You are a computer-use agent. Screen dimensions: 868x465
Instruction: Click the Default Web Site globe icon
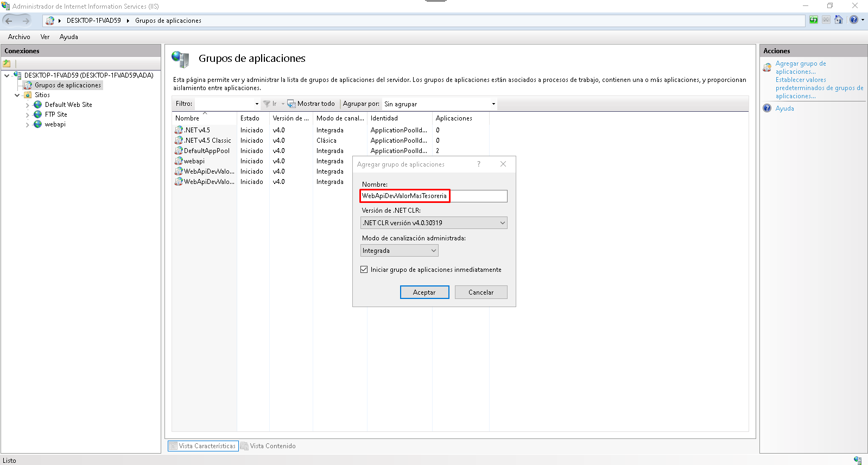(37, 105)
